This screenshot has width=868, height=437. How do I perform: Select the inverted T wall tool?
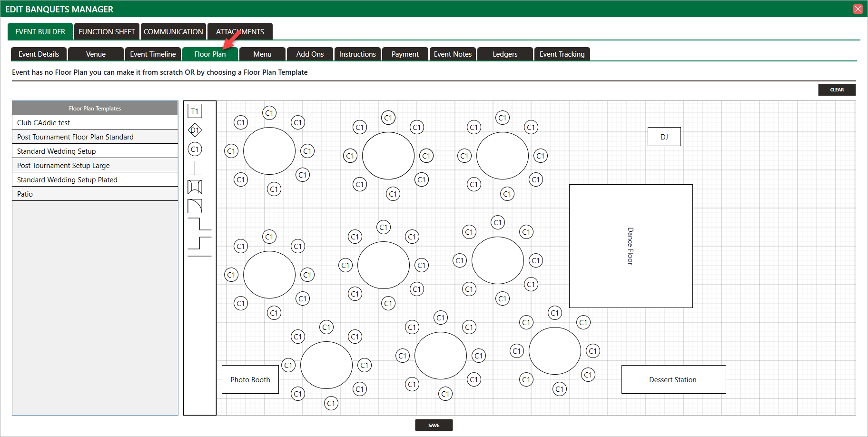click(x=195, y=168)
